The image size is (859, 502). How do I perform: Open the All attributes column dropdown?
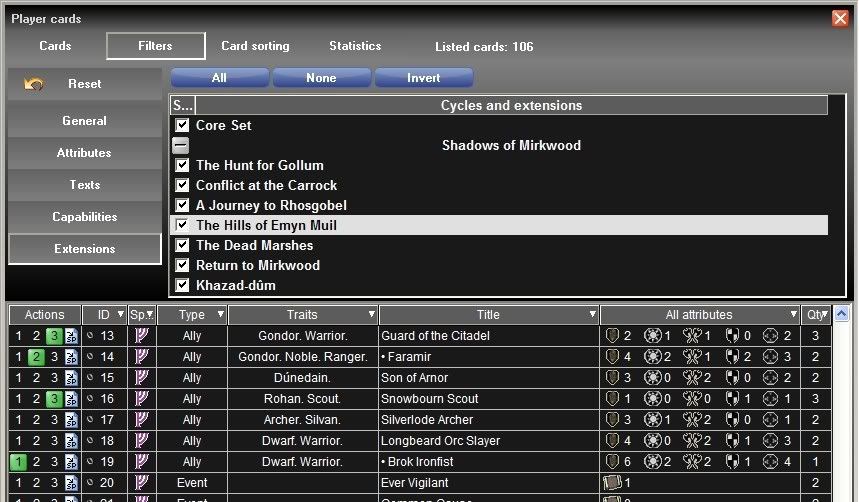[x=793, y=315]
